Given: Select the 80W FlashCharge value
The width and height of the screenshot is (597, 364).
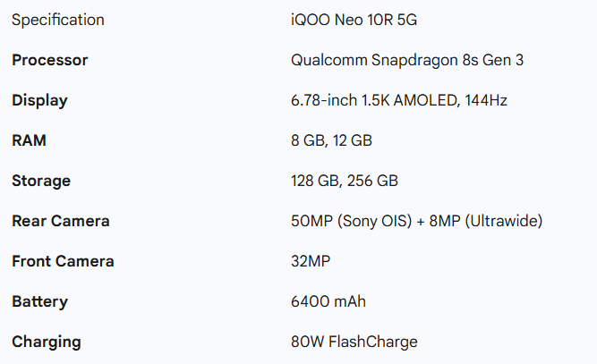Looking at the screenshot, I should tap(354, 342).
